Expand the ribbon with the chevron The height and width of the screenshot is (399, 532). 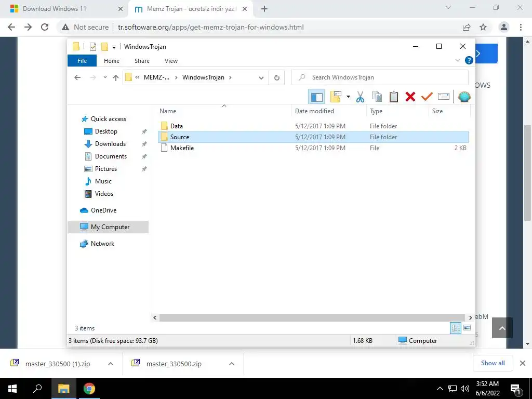(x=457, y=60)
